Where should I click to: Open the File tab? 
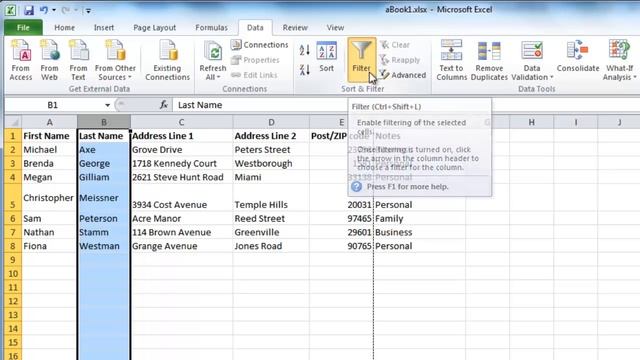click(23, 28)
